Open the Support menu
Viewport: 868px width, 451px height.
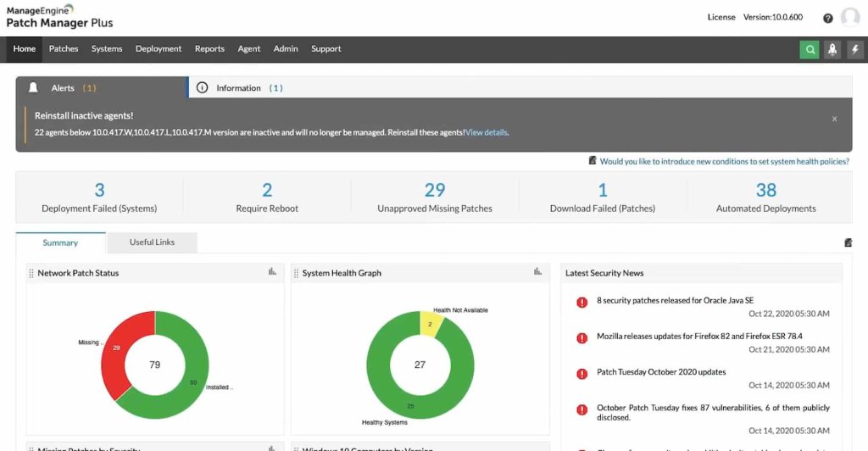click(x=326, y=48)
